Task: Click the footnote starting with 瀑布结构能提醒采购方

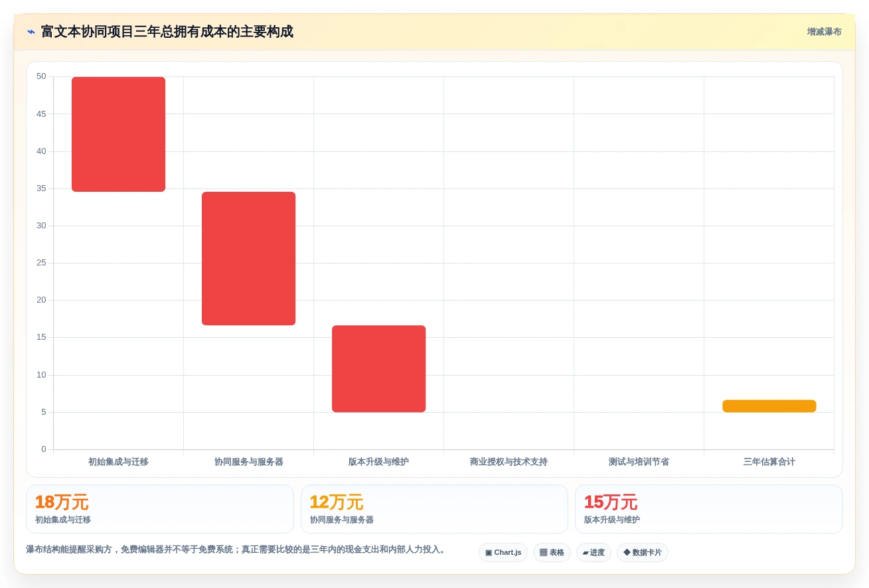Action: point(236,550)
